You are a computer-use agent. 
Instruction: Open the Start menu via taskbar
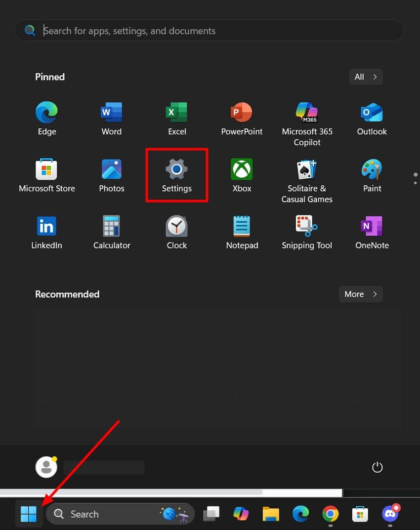point(28,514)
